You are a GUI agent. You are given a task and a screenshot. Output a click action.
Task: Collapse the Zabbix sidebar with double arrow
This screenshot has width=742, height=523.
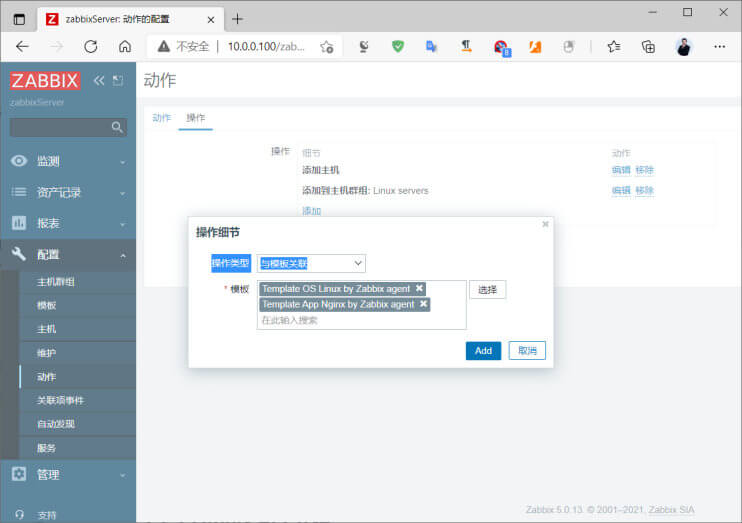click(x=98, y=80)
